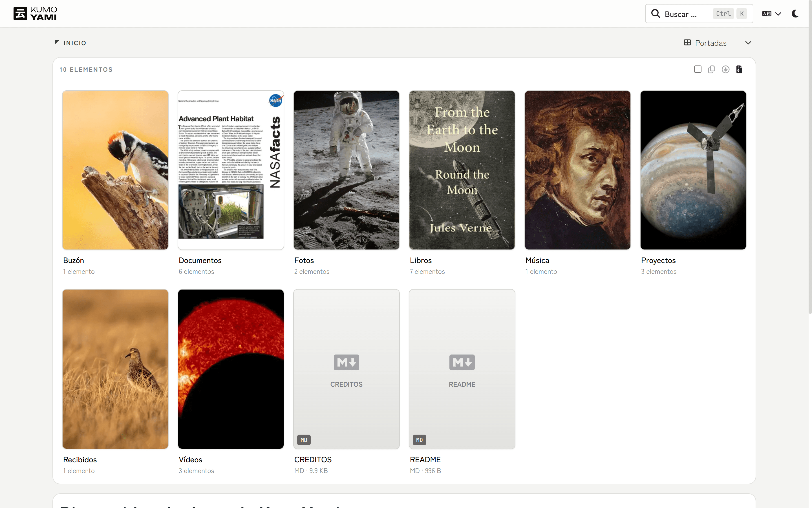
Task: Open the Libros folder name link
Action: [x=421, y=260]
